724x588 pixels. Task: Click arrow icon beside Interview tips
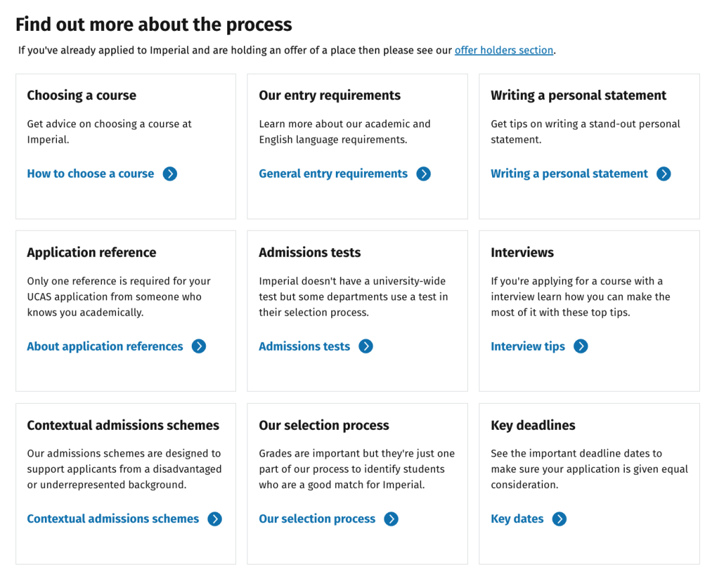tap(581, 346)
